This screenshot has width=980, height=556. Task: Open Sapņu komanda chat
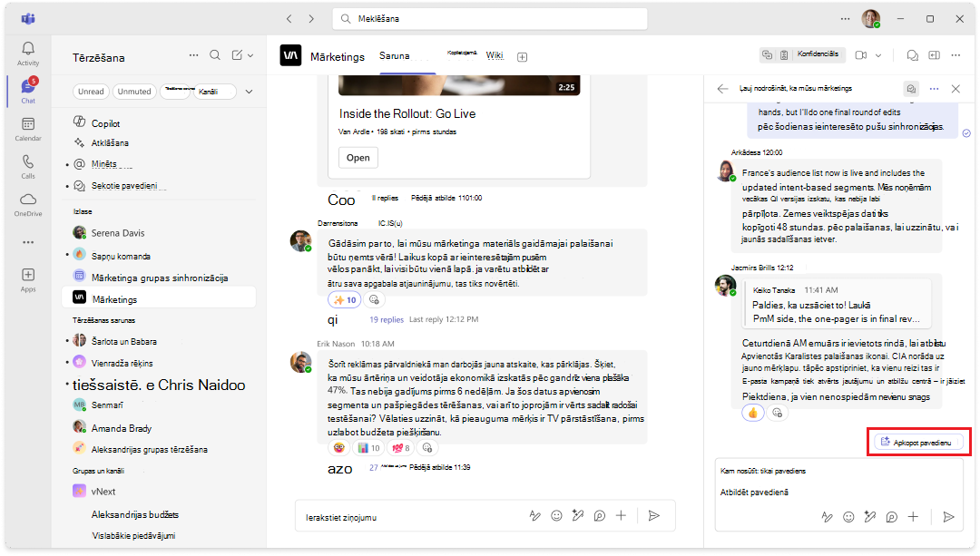[x=160, y=256]
